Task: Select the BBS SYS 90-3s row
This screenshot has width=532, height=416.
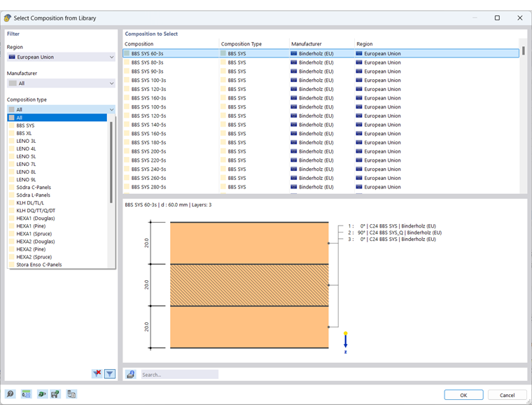Action: coord(321,71)
